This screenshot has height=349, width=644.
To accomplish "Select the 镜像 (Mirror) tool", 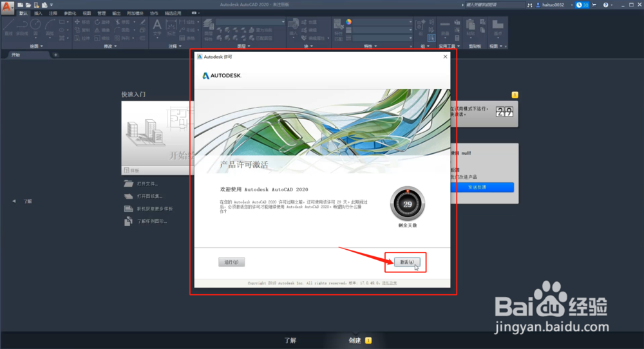I will pos(102,30).
